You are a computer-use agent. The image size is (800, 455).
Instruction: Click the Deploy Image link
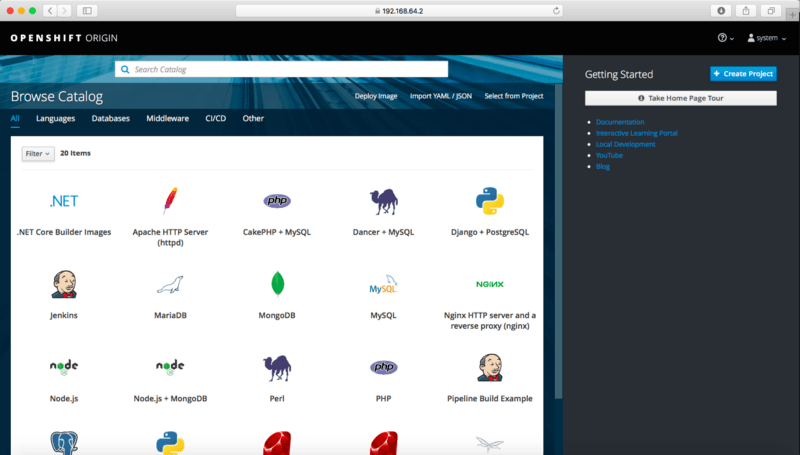click(376, 96)
